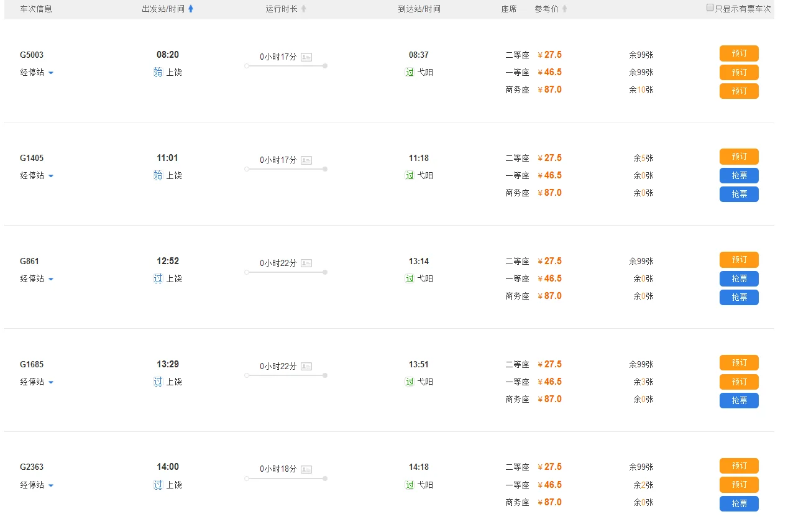Click G861 travel duration progress line
Image resolution: width=806 pixels, height=532 pixels.
tap(286, 272)
